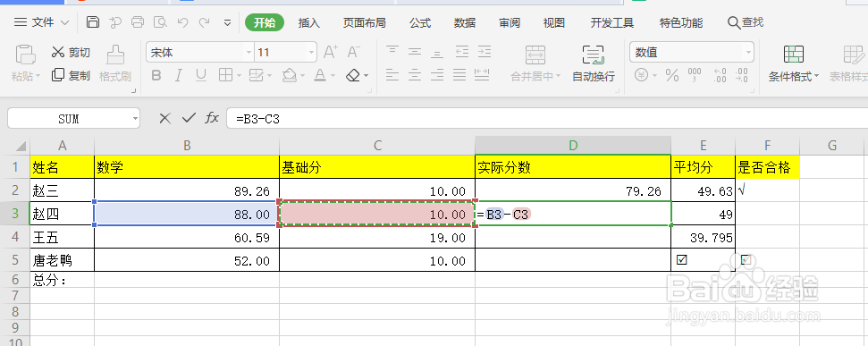Click checkbox in cell F5

coord(746,259)
